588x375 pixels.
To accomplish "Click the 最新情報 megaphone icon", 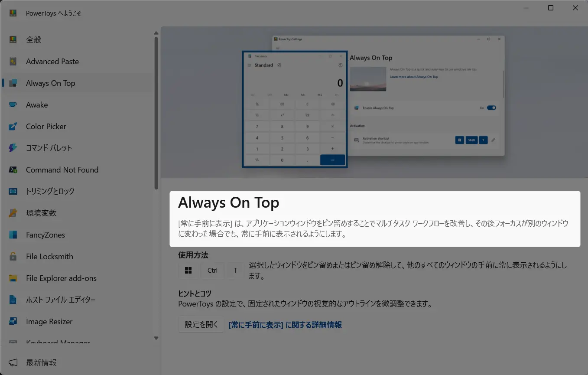I will pos(13,362).
